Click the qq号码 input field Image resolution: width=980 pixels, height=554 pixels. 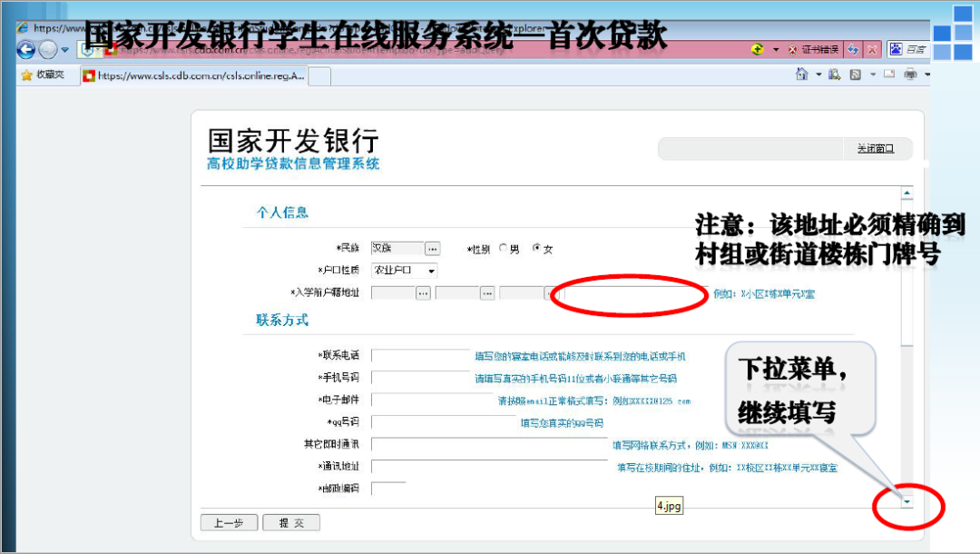point(444,422)
